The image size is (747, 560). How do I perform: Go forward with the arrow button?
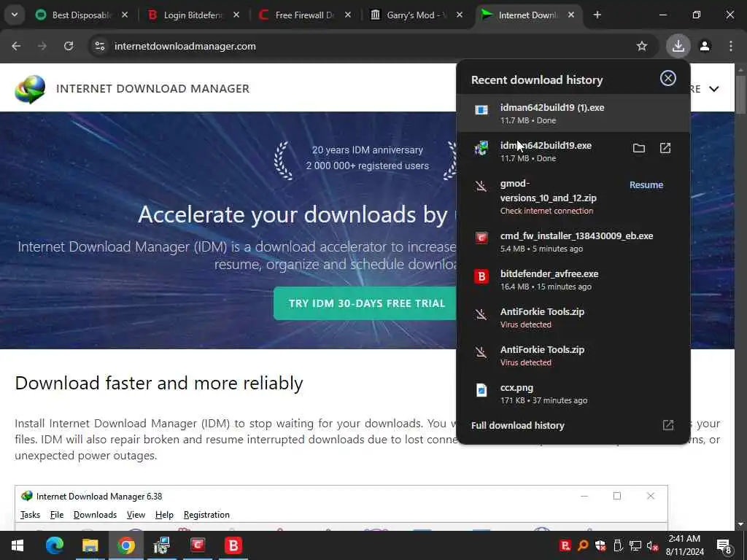[42, 46]
